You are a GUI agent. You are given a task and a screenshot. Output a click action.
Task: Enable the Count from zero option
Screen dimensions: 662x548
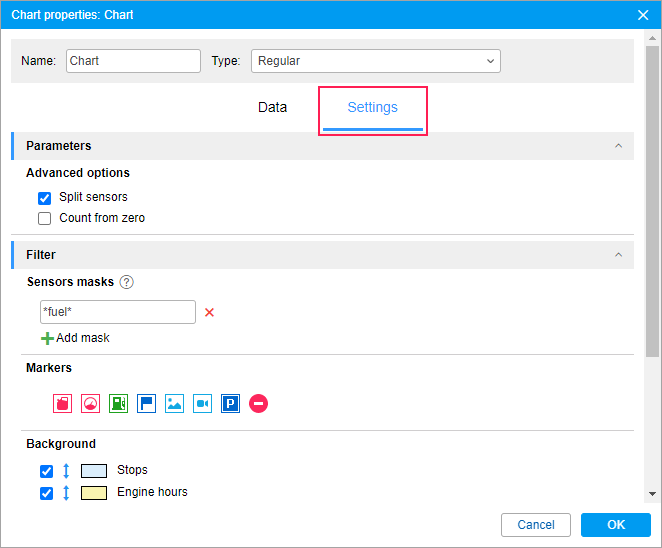[44, 218]
